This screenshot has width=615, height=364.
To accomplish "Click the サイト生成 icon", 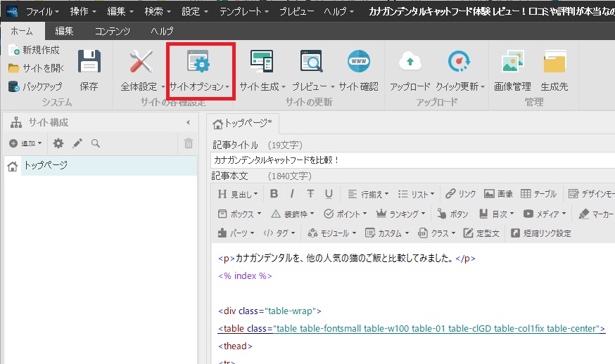I will (x=262, y=61).
